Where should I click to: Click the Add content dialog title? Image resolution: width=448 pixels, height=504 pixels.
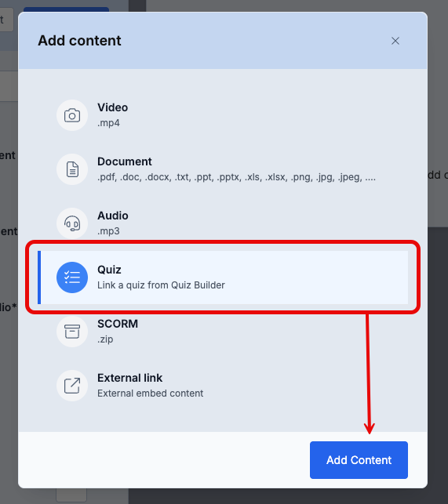coord(79,41)
